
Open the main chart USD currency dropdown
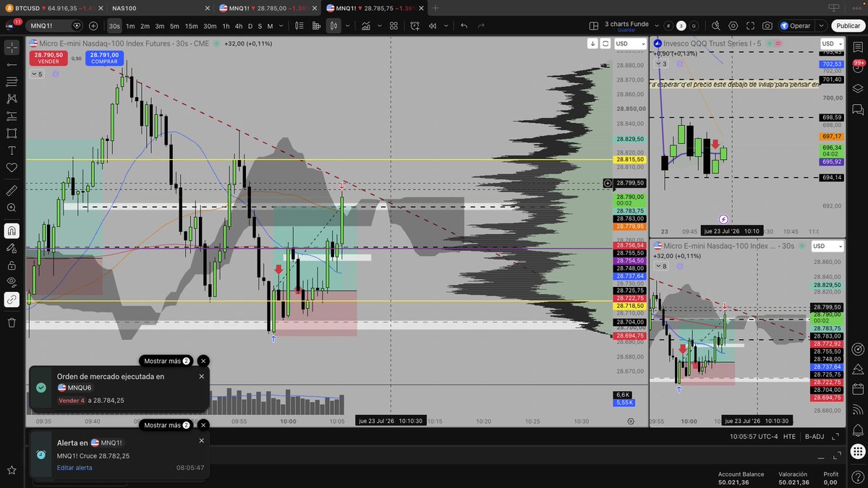coord(630,43)
